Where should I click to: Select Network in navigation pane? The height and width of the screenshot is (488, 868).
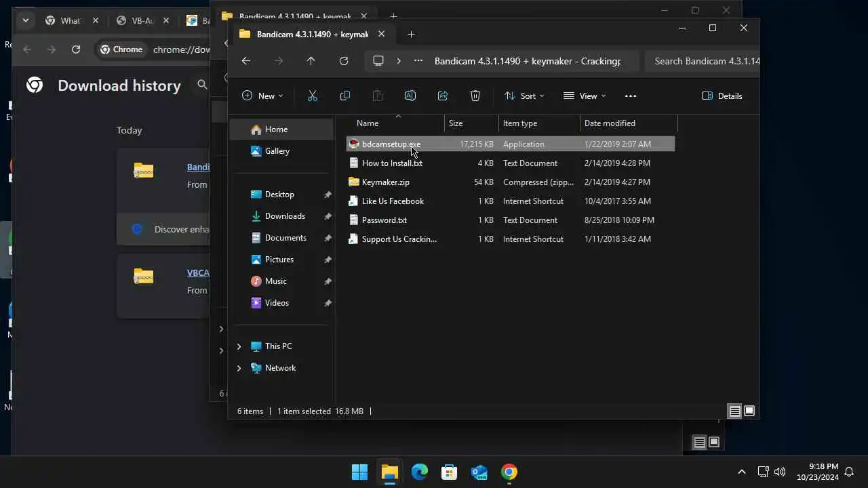pyautogui.click(x=280, y=368)
